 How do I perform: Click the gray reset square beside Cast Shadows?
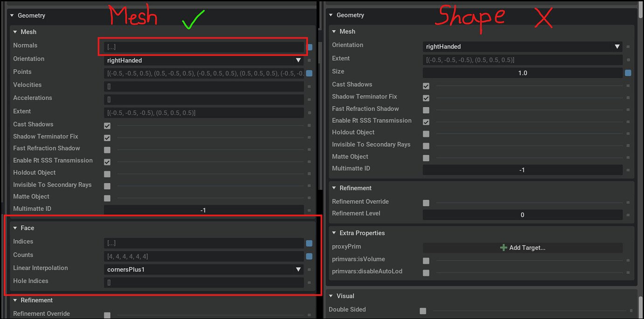[308, 125]
